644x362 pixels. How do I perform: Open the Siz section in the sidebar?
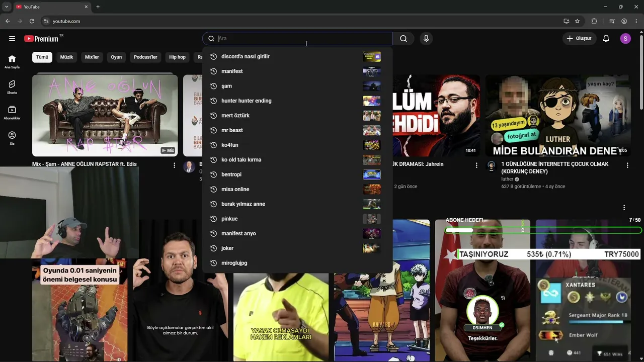click(12, 138)
